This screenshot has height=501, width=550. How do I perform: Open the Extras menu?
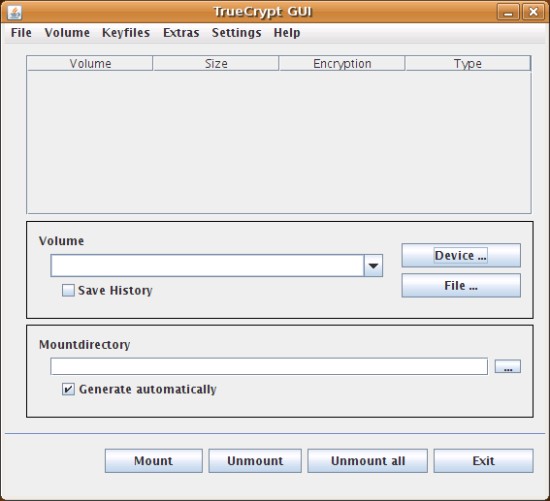point(181,33)
